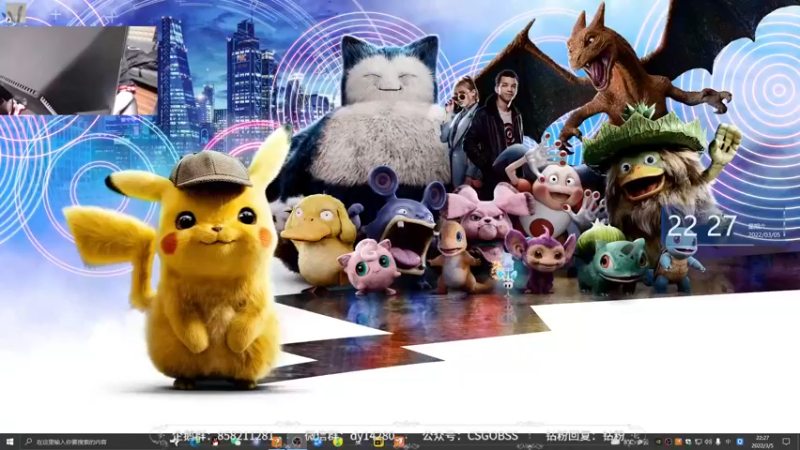Click the microphone tray icon
The width and height of the screenshot is (800, 450).
click(718, 442)
